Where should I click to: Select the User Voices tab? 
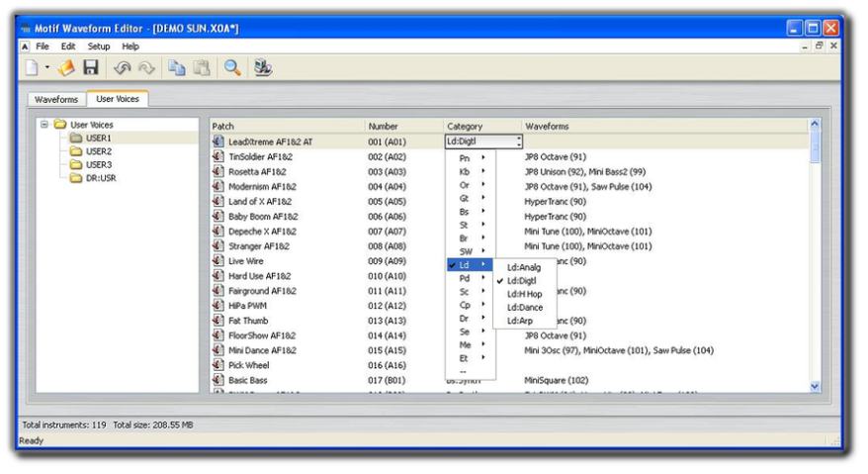[118, 99]
